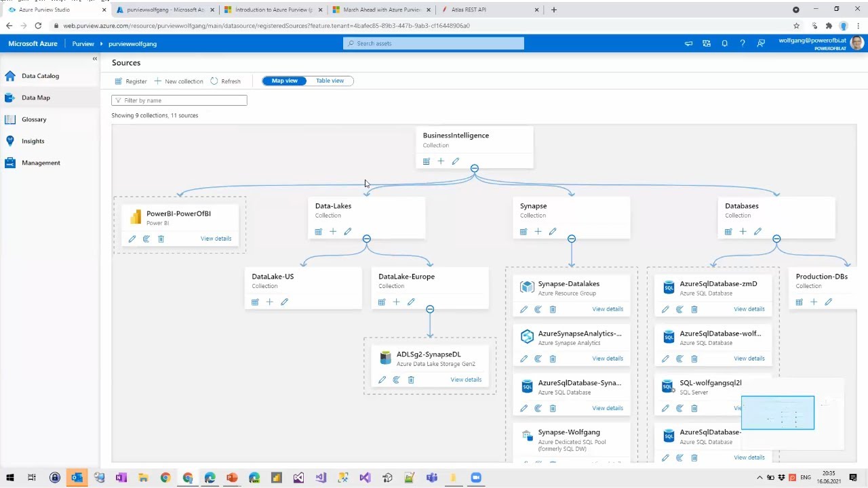Delete the ADLSg2-SynapseDL source
Viewport: 868px width, 488px height.
[411, 380]
